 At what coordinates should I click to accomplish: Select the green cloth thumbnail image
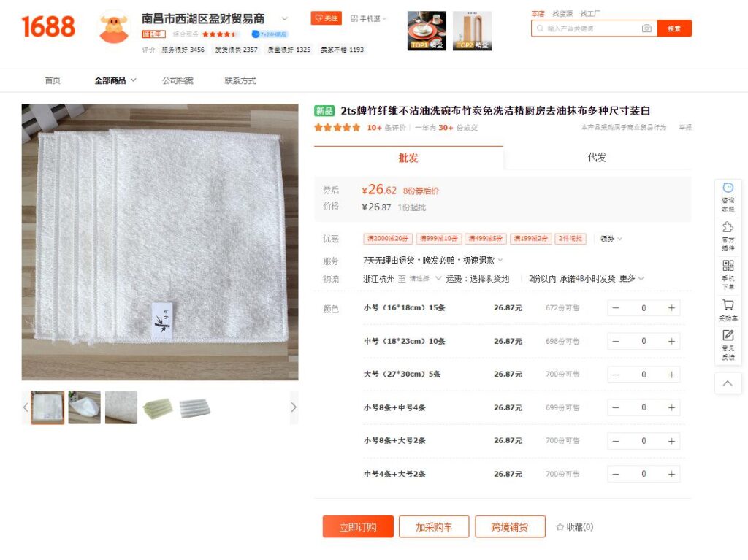coord(158,408)
